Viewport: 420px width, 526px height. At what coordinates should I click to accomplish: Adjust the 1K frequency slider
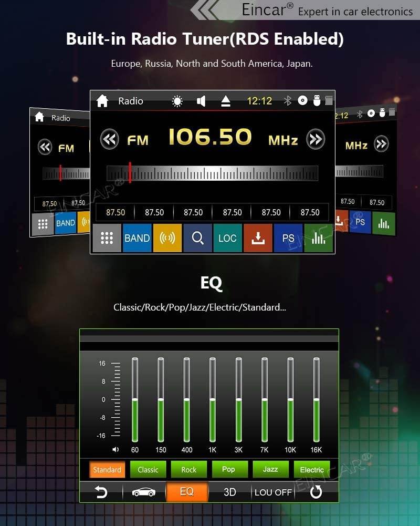[x=213, y=400]
